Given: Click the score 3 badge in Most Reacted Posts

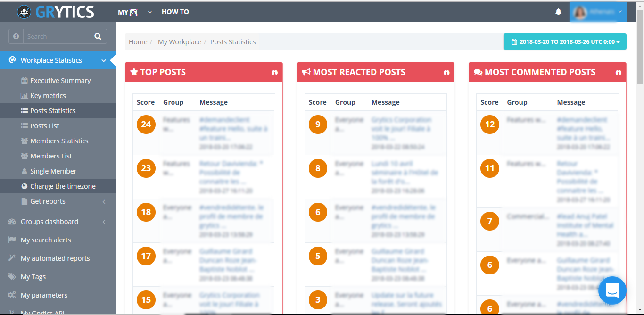Looking at the screenshot, I should click(x=318, y=300).
